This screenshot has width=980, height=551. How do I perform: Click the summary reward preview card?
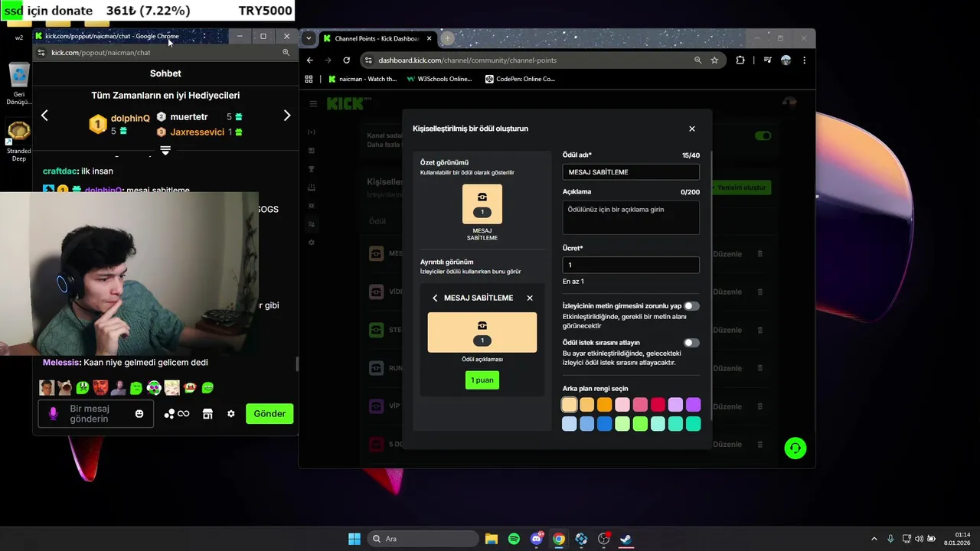482,204
